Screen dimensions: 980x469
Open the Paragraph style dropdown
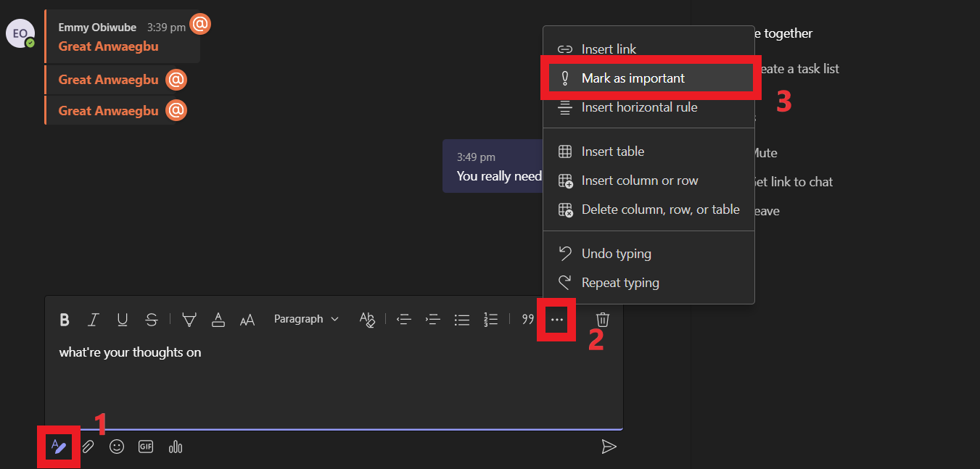click(305, 319)
